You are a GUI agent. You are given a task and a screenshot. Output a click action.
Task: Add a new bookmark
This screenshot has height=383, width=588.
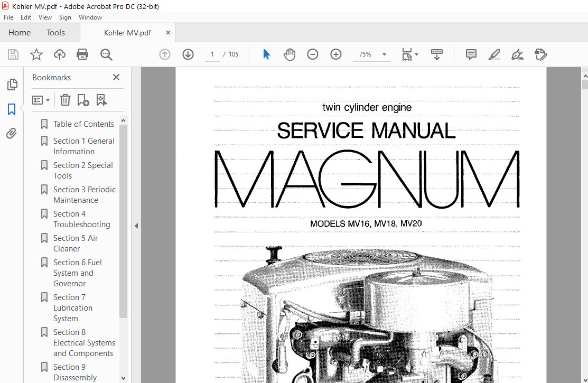tap(83, 100)
